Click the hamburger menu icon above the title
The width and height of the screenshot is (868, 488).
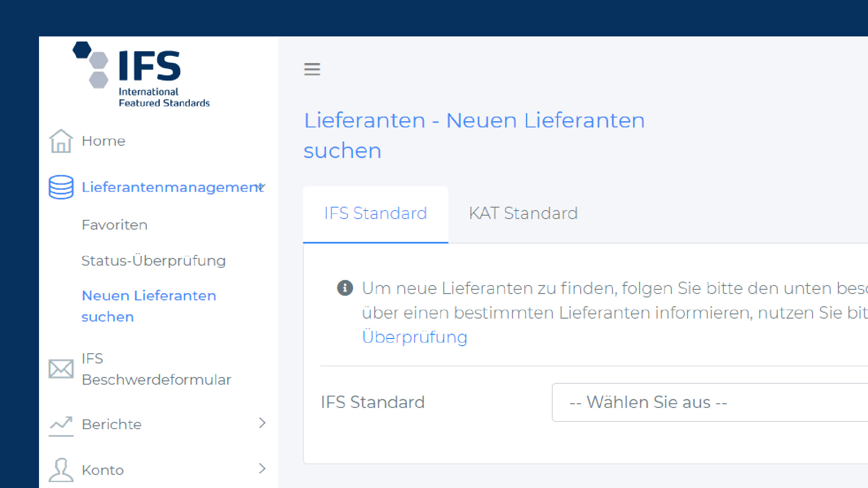[312, 69]
